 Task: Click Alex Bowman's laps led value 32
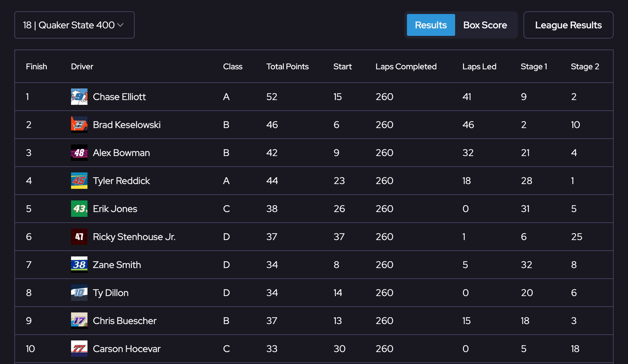click(x=468, y=153)
